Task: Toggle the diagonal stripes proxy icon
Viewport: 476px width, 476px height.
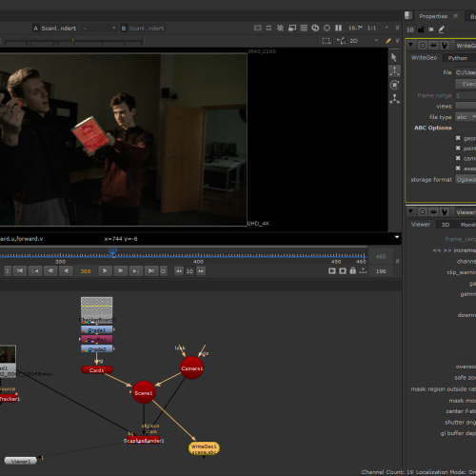Action: 280,28
